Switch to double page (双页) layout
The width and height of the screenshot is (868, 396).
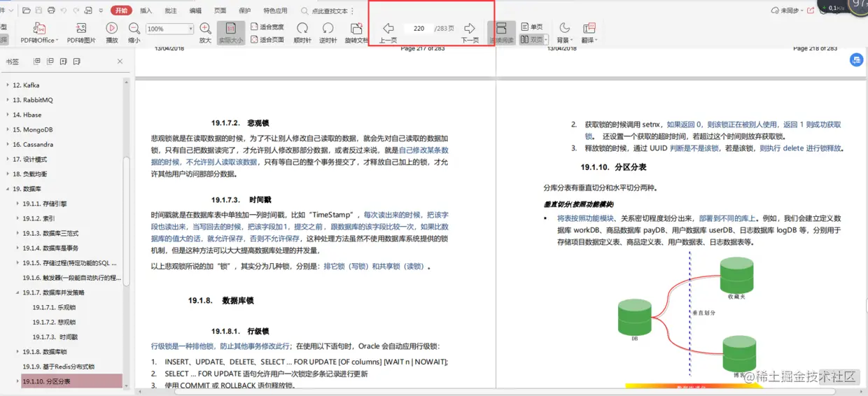point(531,40)
